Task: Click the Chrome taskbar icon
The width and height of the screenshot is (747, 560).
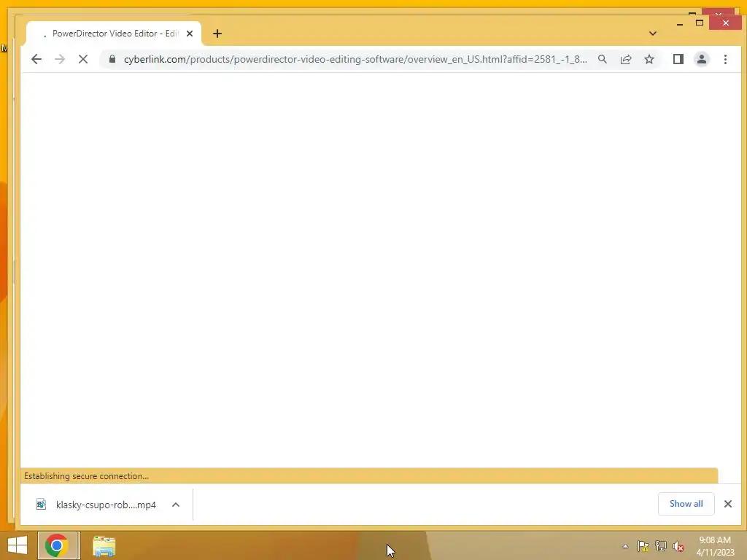Action: 57,545
